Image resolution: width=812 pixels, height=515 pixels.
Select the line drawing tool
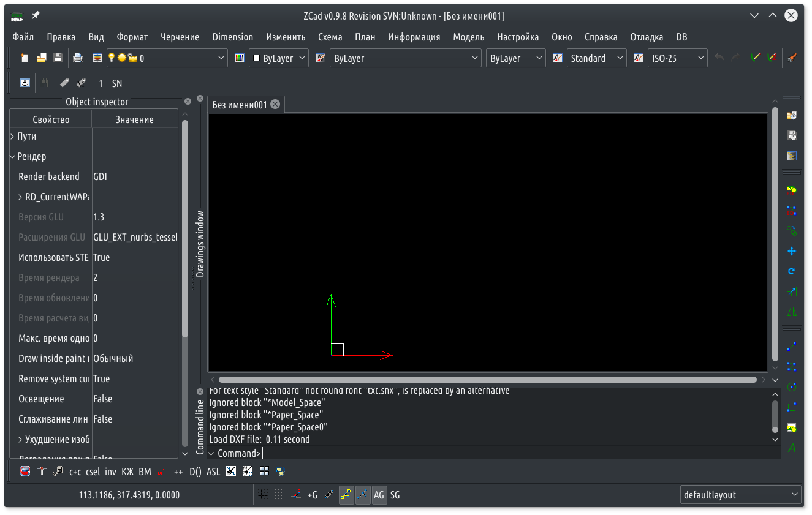click(792, 347)
